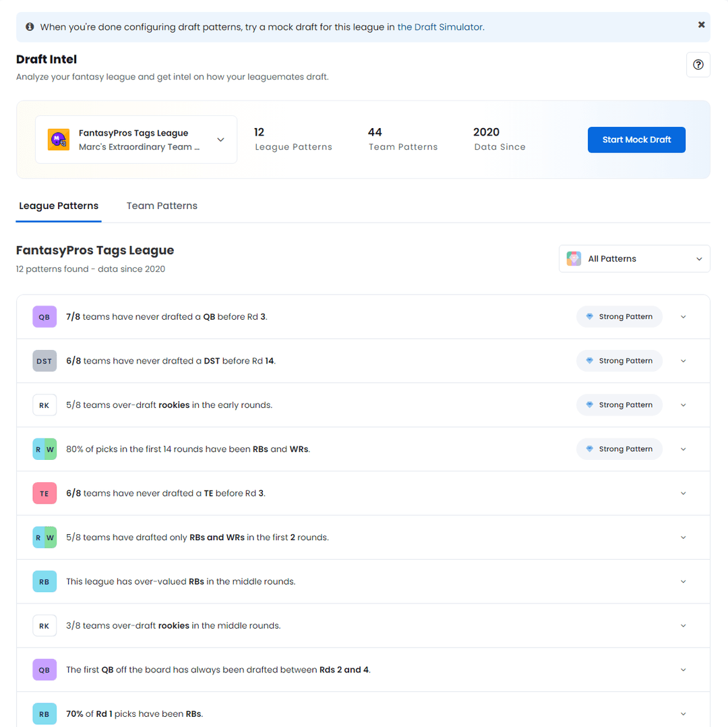
Task: Expand the first QB off the board row
Action: pos(683,670)
